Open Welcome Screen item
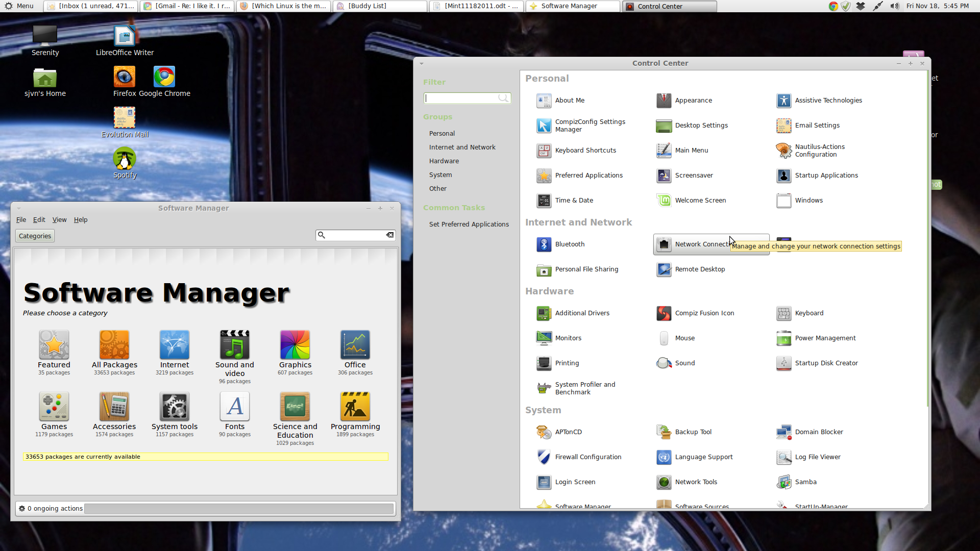 point(691,201)
